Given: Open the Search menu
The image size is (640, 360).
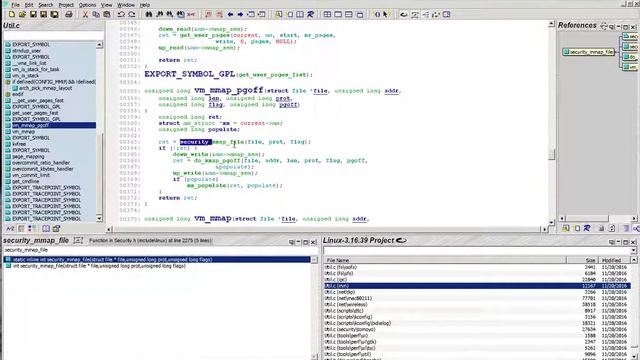Looking at the screenshot, I should point(46,5).
